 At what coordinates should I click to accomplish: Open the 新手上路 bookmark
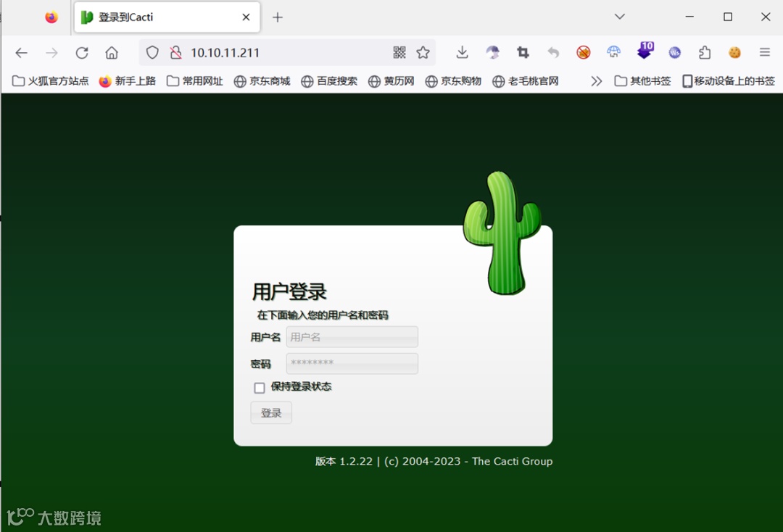pos(128,81)
